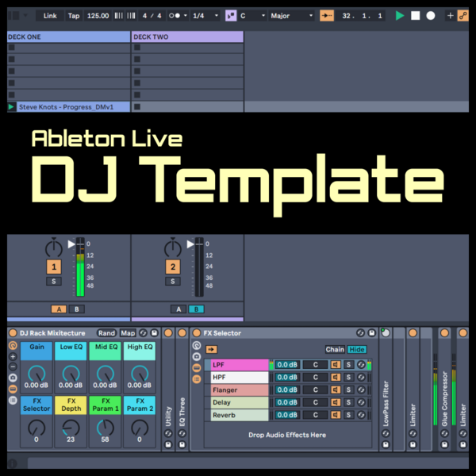Image resolution: width=476 pixels, height=476 pixels.
Task: Select the Flanger chain
Action: click(240, 390)
